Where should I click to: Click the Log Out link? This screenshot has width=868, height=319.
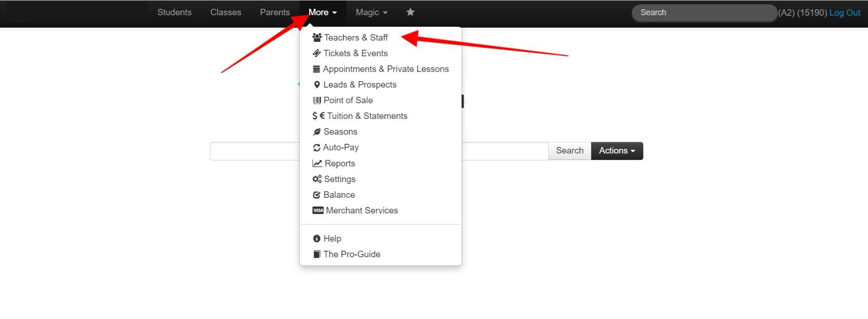click(844, 13)
